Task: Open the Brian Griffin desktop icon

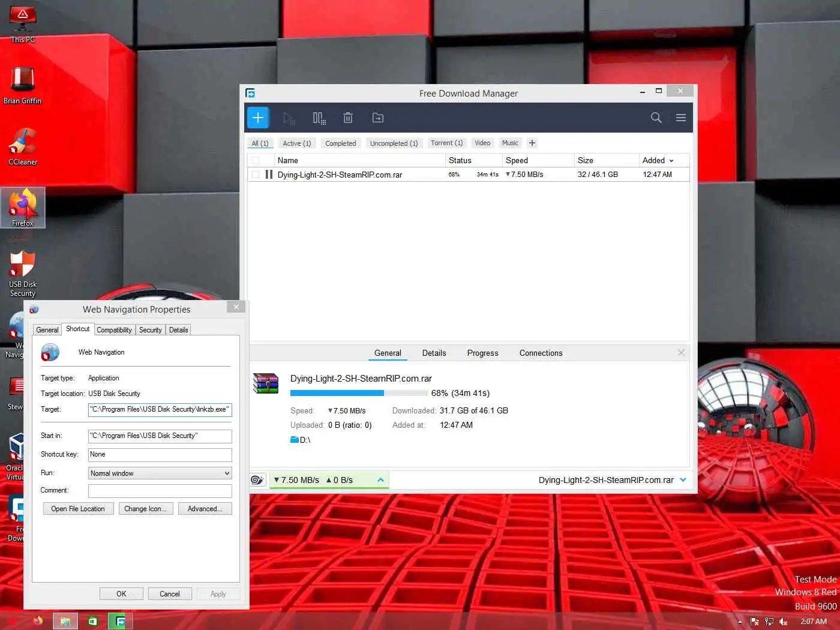Action: point(23,85)
